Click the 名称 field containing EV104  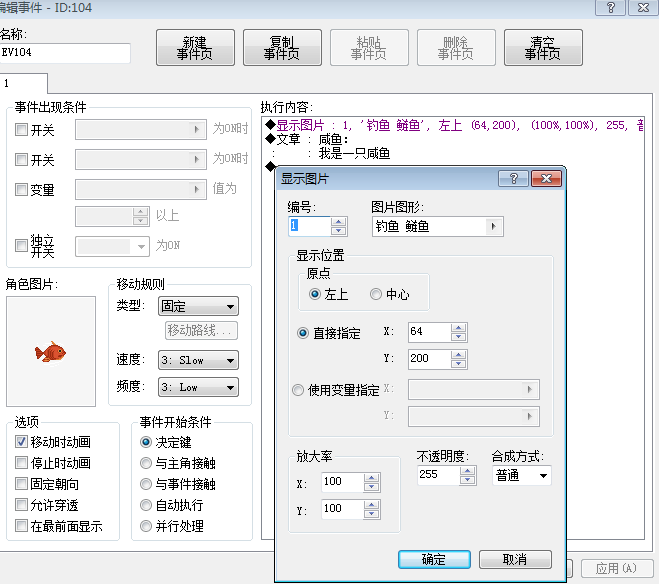(65, 53)
